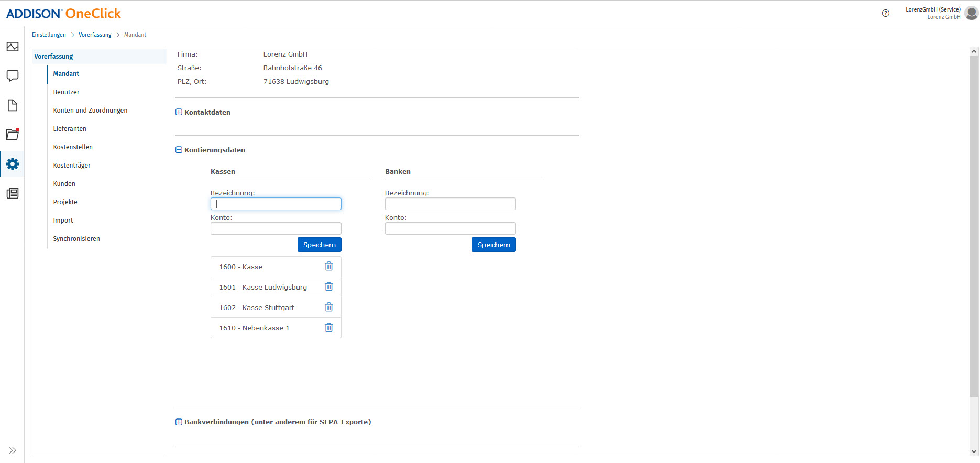
Task: Navigate to Einstellungen breadcrumb
Action: click(49, 35)
